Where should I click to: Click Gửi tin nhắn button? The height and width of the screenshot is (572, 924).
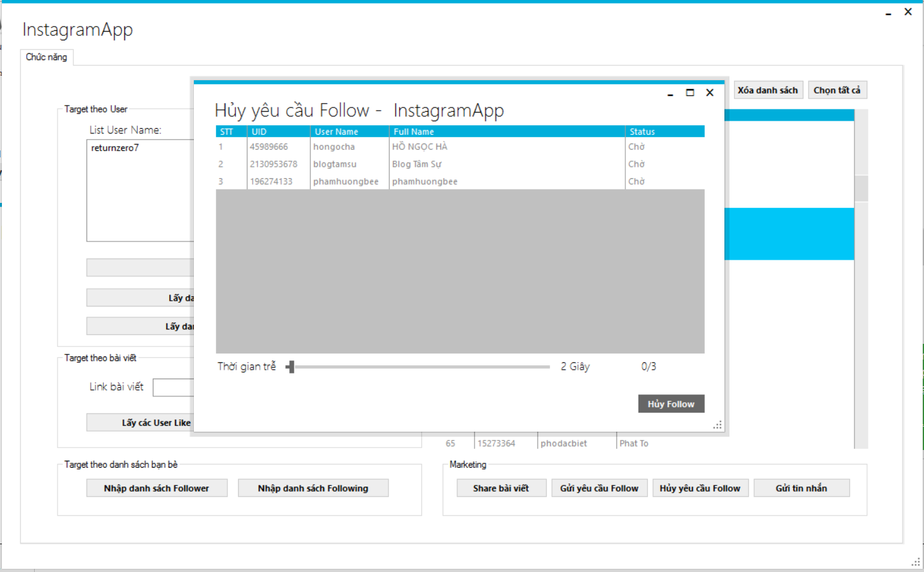[x=801, y=488]
